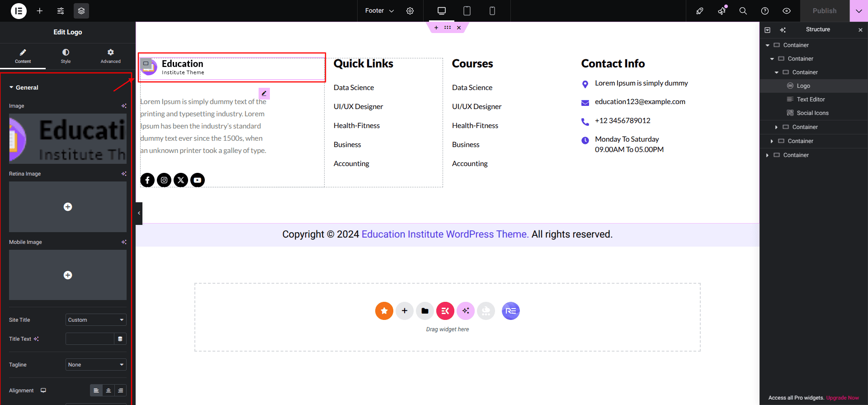
Task: Click the logo image thumbnail in panel
Action: coord(68,138)
